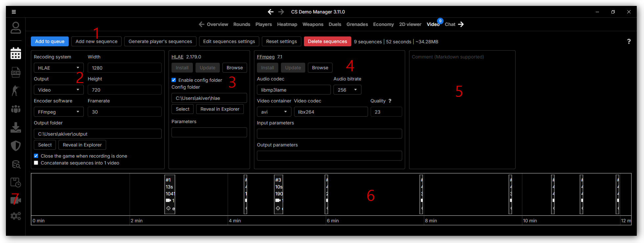Show the Quality help question mark
Viewport: 644px width, 243px height.
[390, 101]
